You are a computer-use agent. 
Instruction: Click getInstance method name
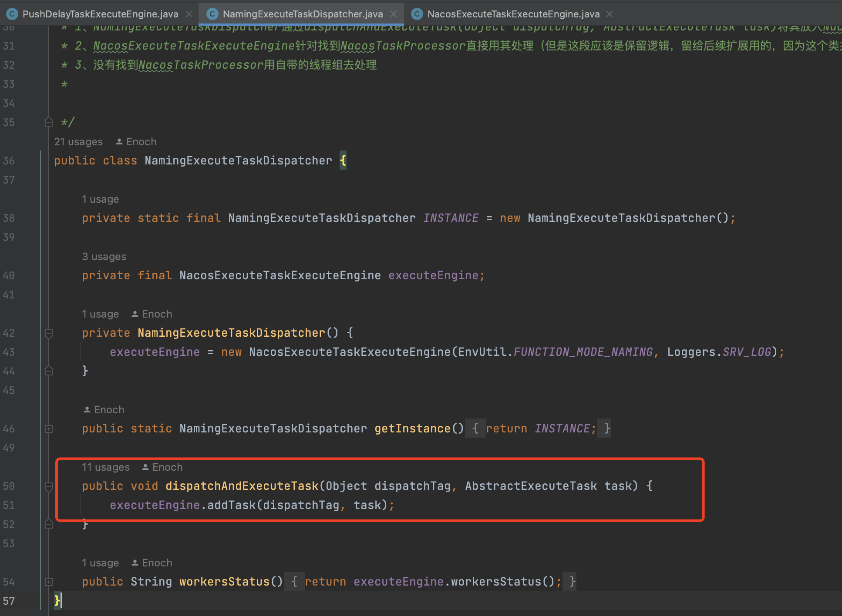(x=412, y=429)
